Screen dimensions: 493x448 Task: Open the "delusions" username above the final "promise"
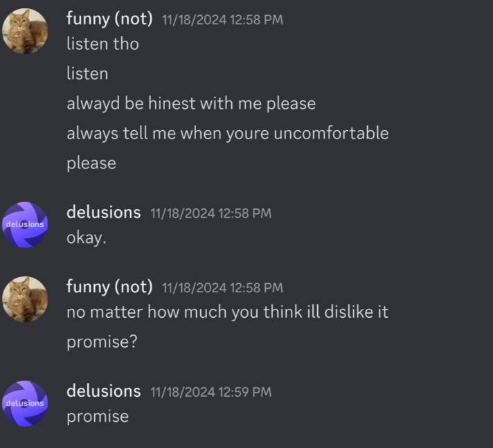pyautogui.click(x=103, y=391)
